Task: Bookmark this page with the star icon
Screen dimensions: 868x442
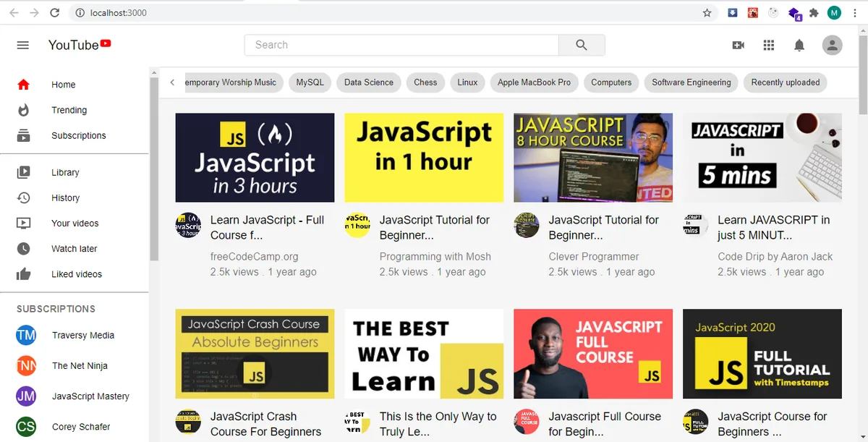Action: click(707, 13)
